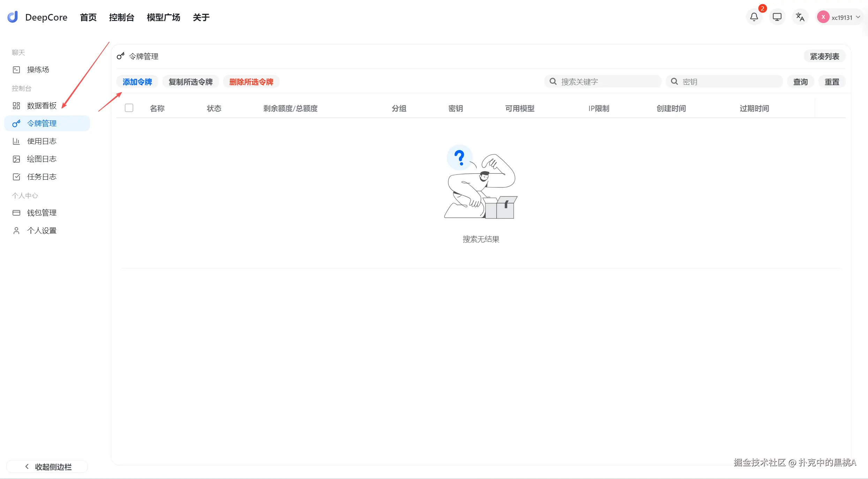Click the red 删除所选令牌 button
The width and height of the screenshot is (868, 479).
[x=251, y=82]
